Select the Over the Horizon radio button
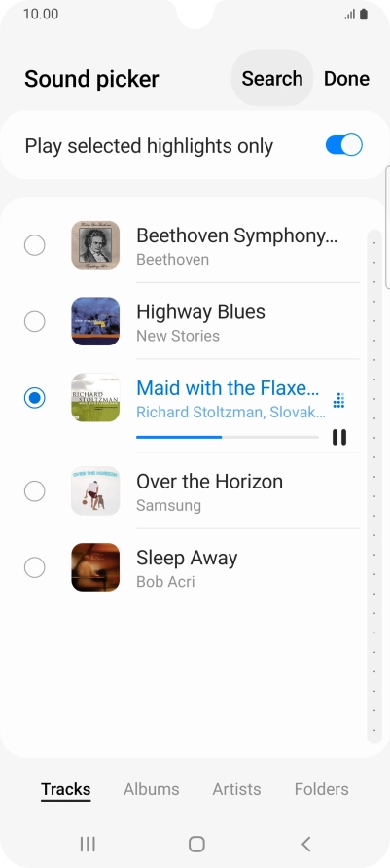The height and width of the screenshot is (868, 390). tap(34, 491)
